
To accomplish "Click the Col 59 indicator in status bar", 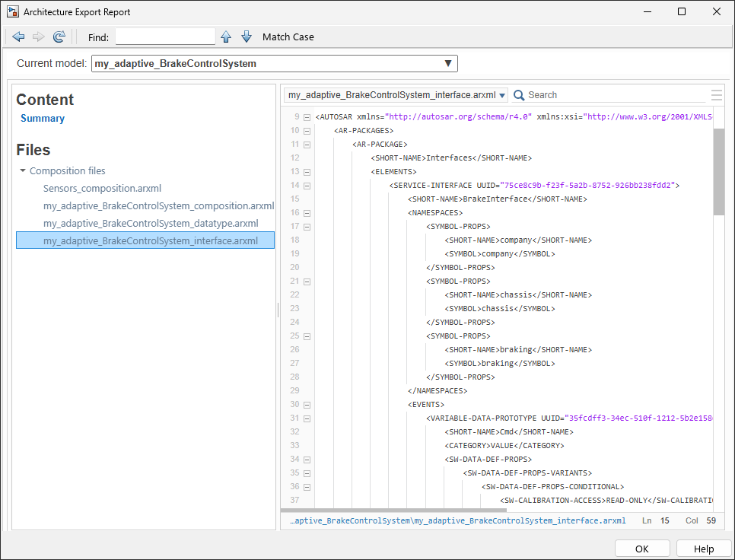I will pyautogui.click(x=700, y=520).
